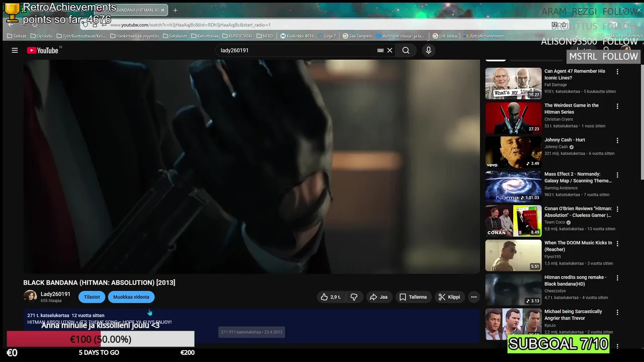Open the NERD bookmarks folder
This screenshot has height=362, width=644.
point(265,36)
